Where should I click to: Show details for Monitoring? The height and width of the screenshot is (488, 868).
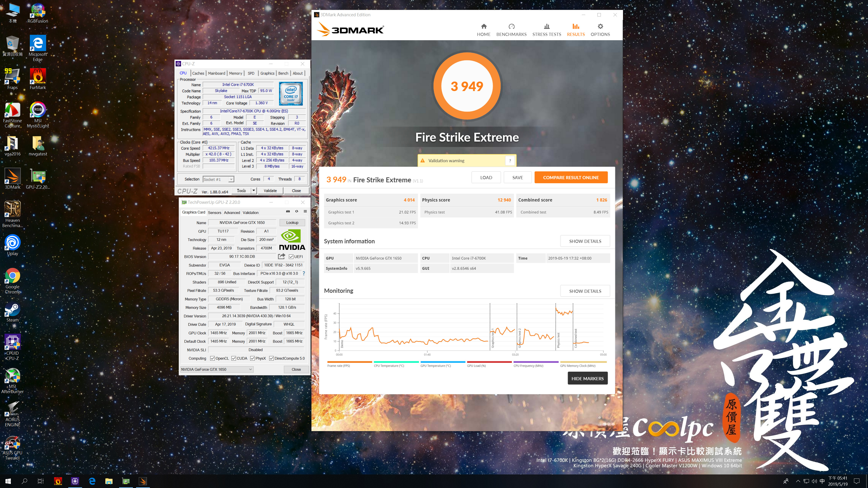(x=585, y=291)
